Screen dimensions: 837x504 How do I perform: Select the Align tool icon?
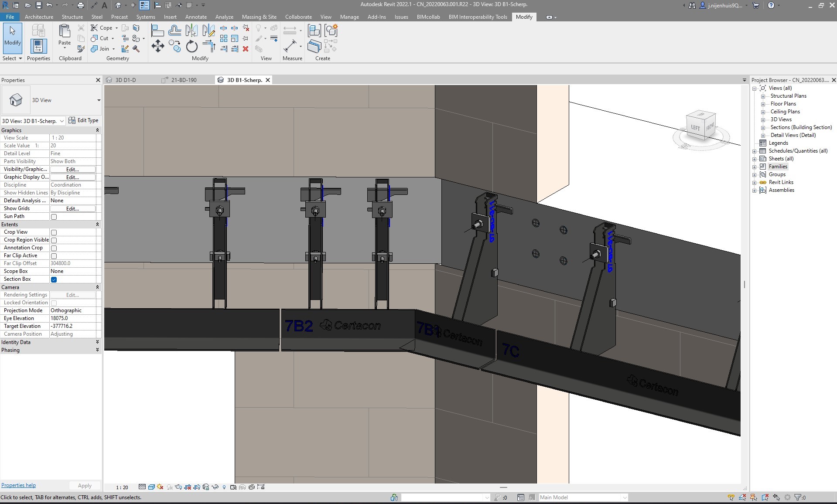click(x=157, y=31)
